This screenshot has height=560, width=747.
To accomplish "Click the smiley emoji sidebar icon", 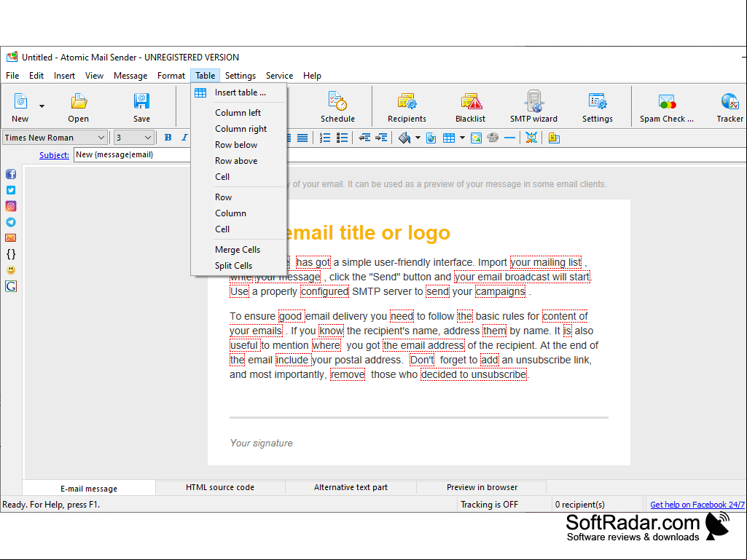I will 11,270.
